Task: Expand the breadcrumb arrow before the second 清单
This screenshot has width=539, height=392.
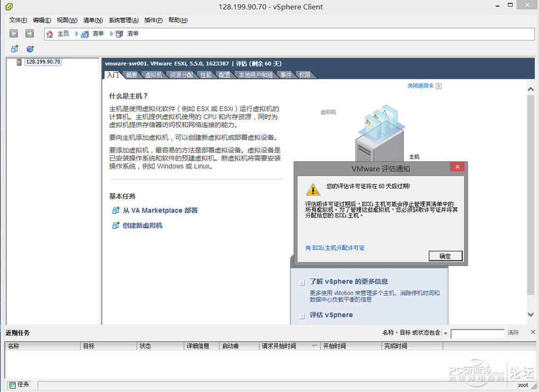Action: 112,34
